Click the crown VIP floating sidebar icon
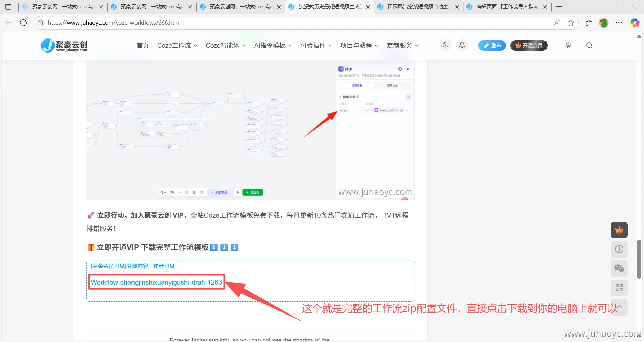This screenshot has width=644, height=342. pyautogui.click(x=619, y=230)
